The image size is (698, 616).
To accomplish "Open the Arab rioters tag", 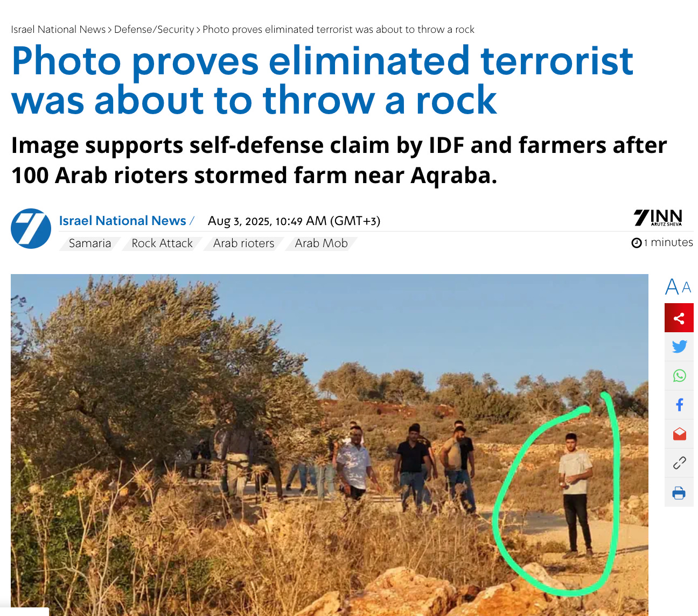I will click(x=243, y=243).
